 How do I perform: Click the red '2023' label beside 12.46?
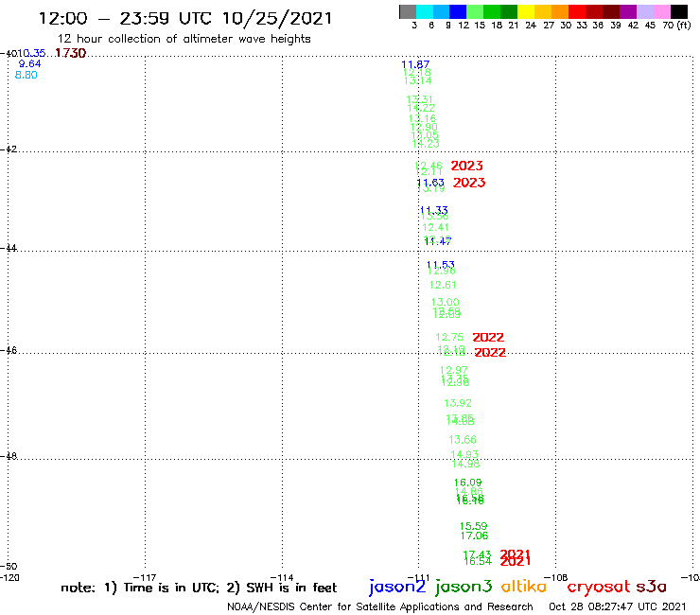coord(467,166)
